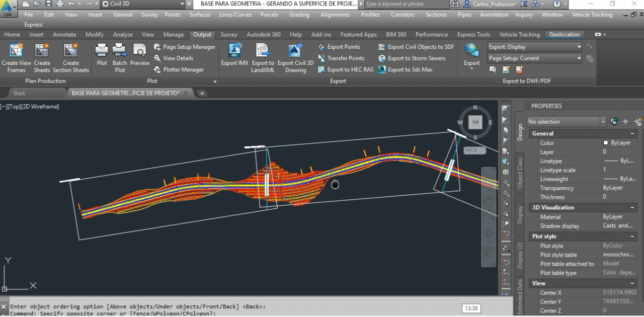Click the [2D Wireframe] visual style control
The image size is (644, 317).
40,107
